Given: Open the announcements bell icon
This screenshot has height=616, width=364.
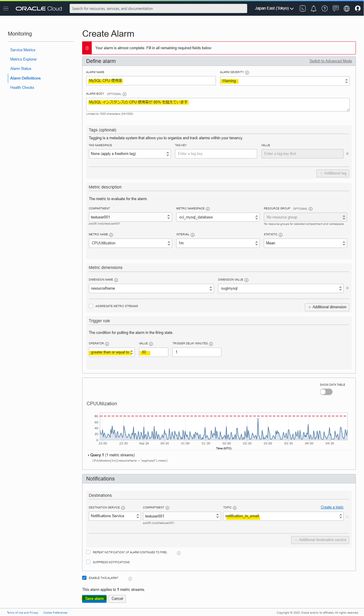Looking at the screenshot, I should (x=314, y=8).
